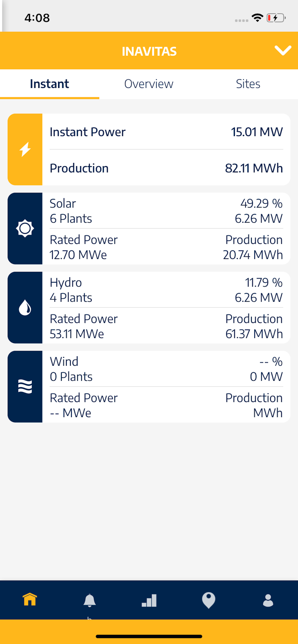Tap the Solar sun icon
The width and height of the screenshot is (298, 644).
click(x=25, y=228)
